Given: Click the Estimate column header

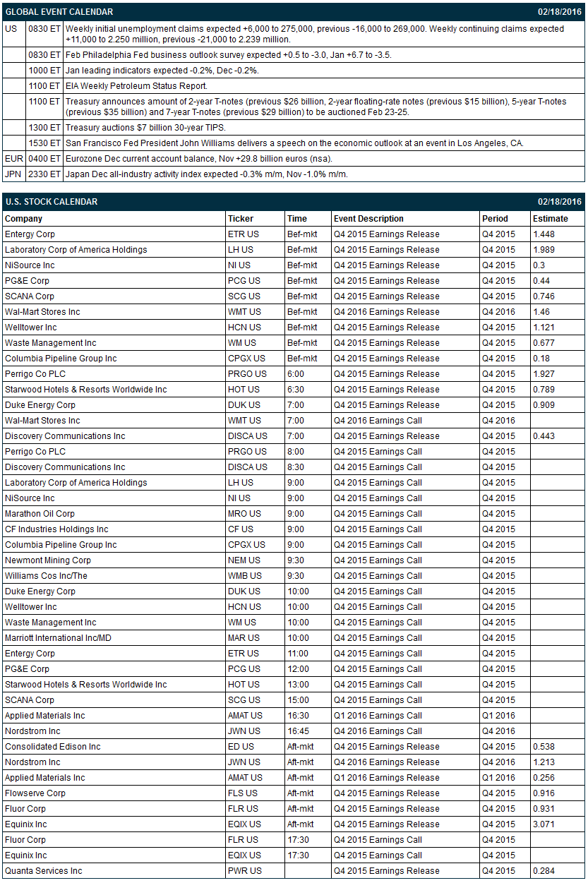Looking at the screenshot, I should pos(550,219).
